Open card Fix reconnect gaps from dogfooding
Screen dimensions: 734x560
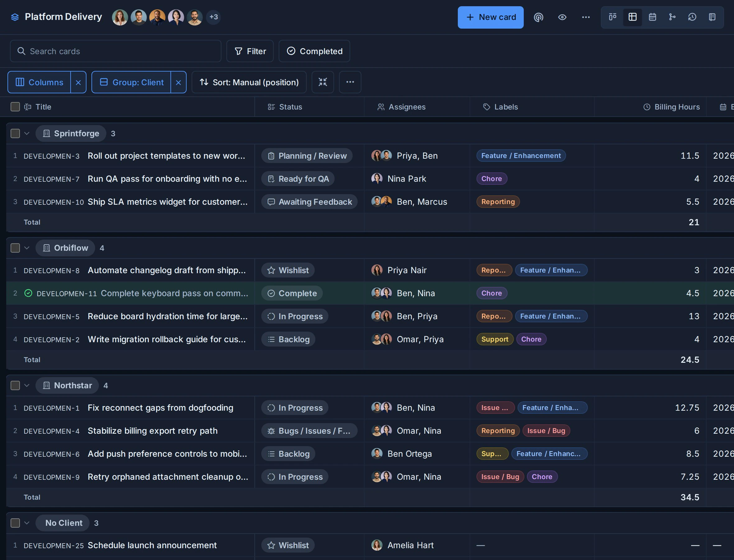pos(160,408)
